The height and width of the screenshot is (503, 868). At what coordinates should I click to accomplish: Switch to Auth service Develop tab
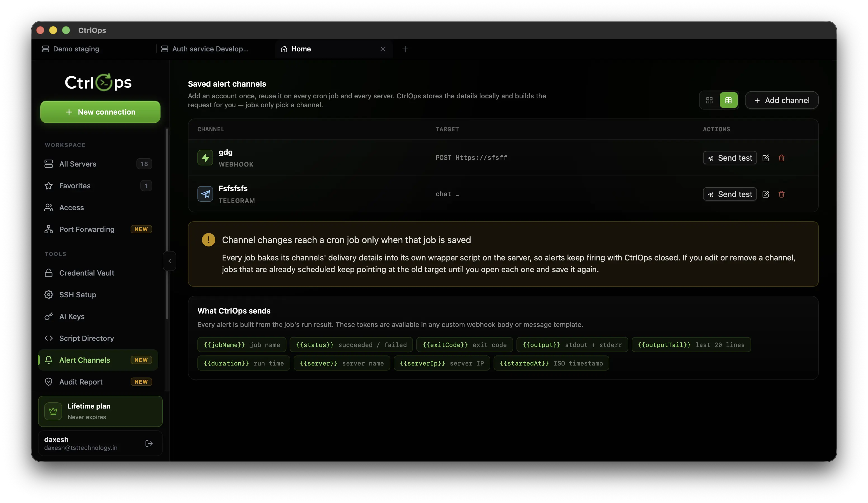(215, 49)
